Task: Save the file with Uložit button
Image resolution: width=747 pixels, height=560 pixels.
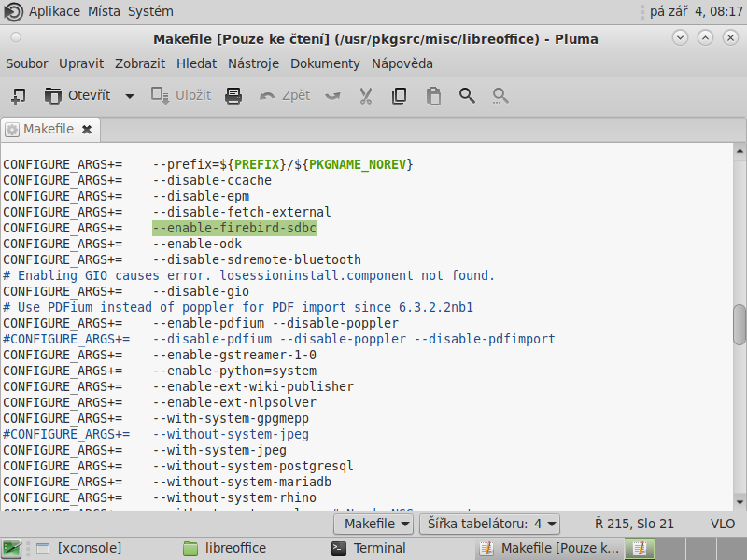Action: tap(181, 96)
